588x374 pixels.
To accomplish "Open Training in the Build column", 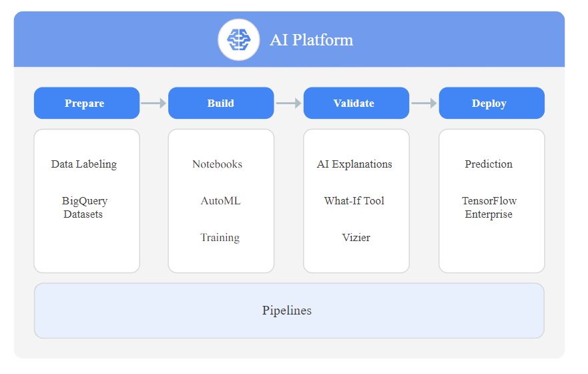I will (x=220, y=238).
